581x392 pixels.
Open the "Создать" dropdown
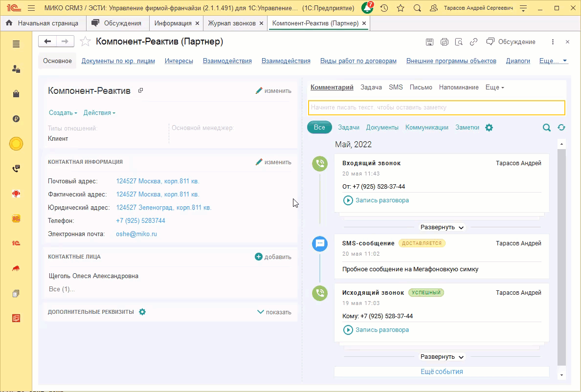(63, 113)
